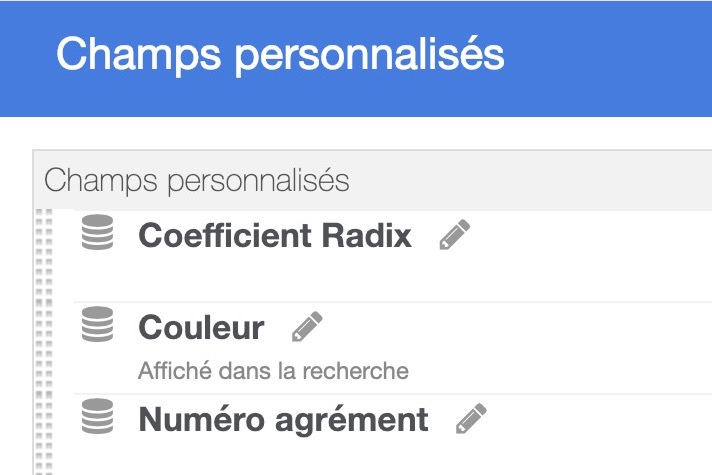
Task: Grab the dotted drag handle beside Couleur
Action: point(44,348)
